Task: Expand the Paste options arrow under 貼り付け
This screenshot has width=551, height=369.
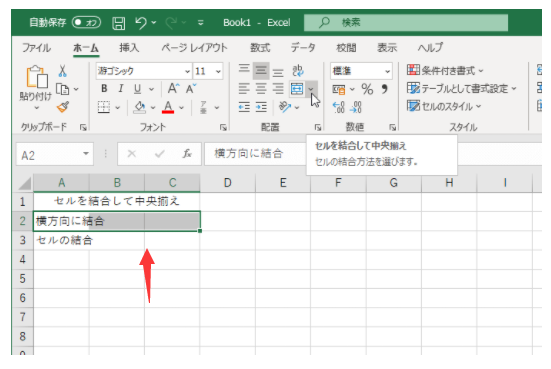Action: coord(37,108)
